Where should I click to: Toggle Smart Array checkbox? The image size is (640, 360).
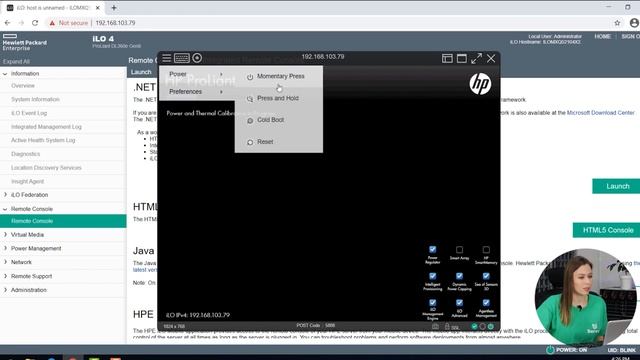[x=459, y=249]
